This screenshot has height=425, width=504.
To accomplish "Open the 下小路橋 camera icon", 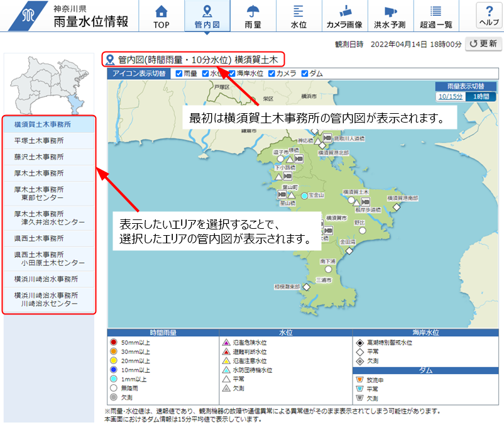I will point(287,176).
